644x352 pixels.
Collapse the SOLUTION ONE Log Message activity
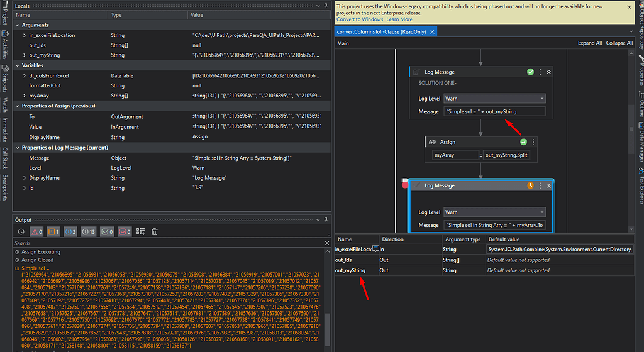(548, 72)
